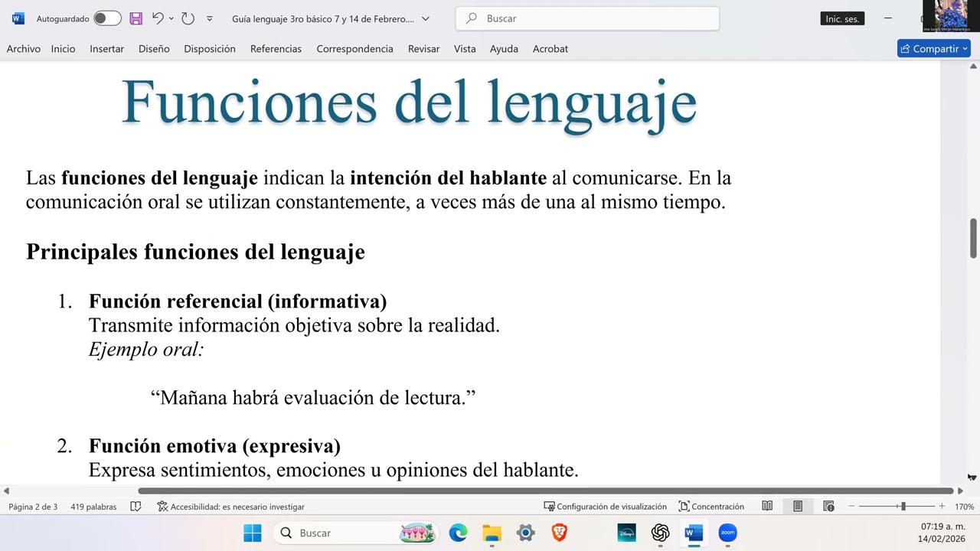Open zoom dialog via 170% label

coord(964,507)
